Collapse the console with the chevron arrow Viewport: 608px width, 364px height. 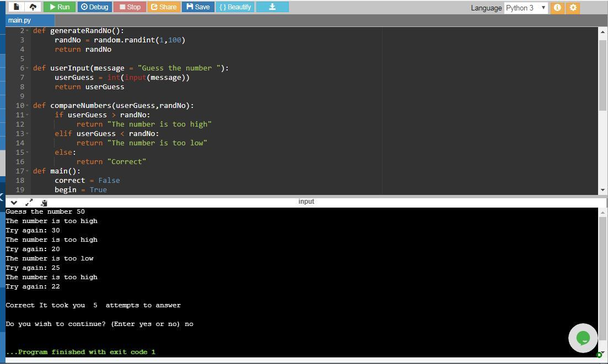pos(14,202)
